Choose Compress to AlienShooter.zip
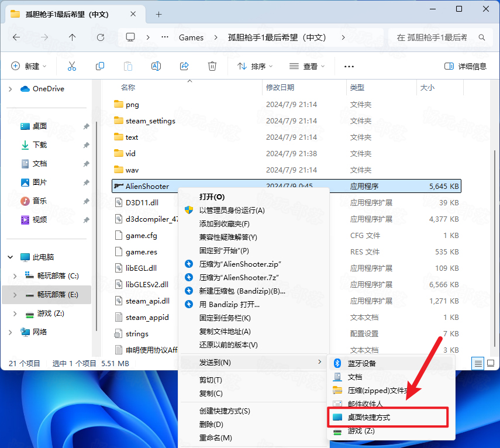 [254, 264]
